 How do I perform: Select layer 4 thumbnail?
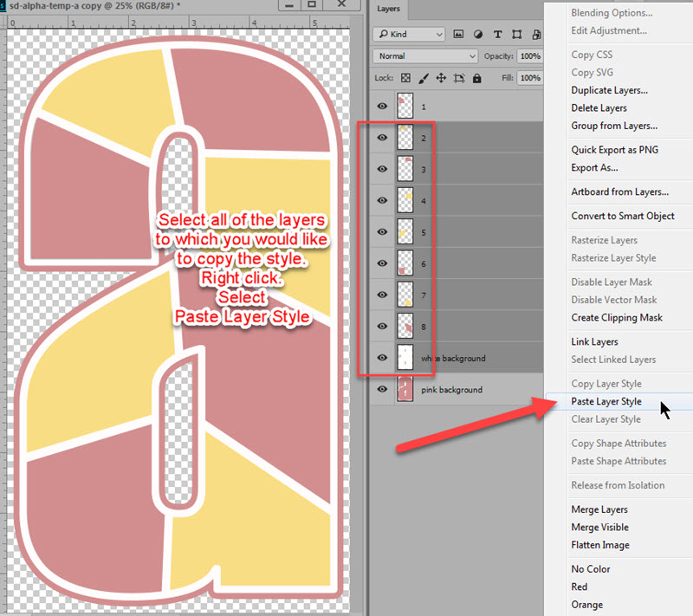point(405,200)
